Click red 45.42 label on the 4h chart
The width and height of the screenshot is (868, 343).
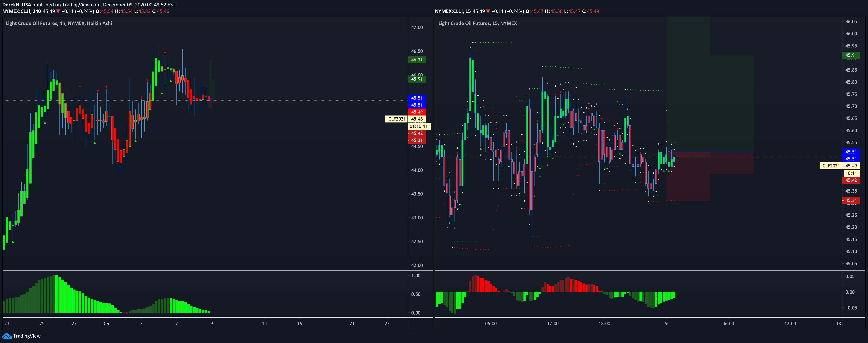[417, 134]
